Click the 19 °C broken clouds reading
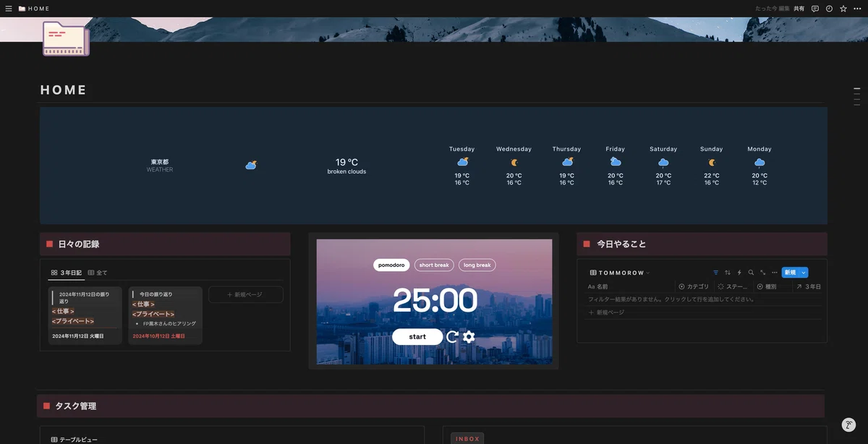Screen dimensions: 868x444 (346, 166)
